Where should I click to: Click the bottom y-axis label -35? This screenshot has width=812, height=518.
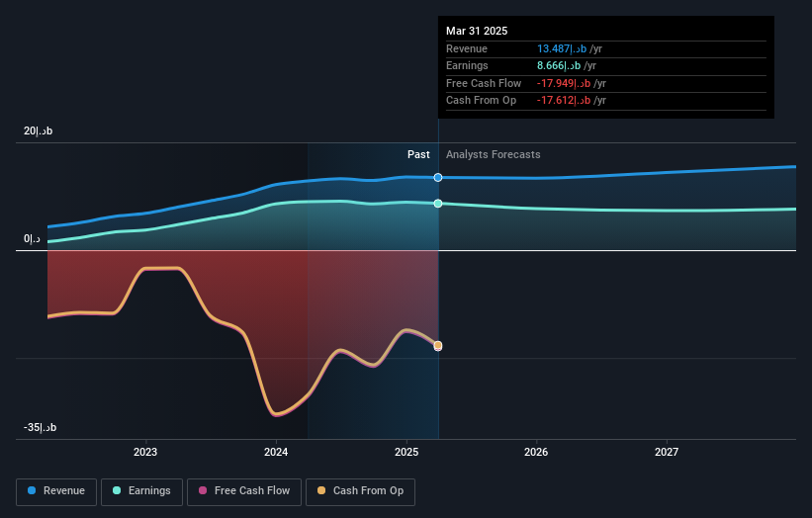pyautogui.click(x=40, y=427)
